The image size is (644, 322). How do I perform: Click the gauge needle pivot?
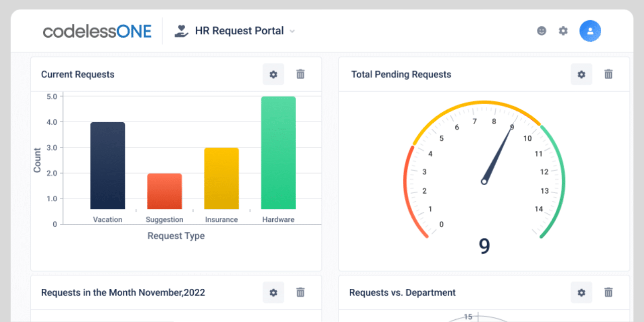pyautogui.click(x=484, y=181)
